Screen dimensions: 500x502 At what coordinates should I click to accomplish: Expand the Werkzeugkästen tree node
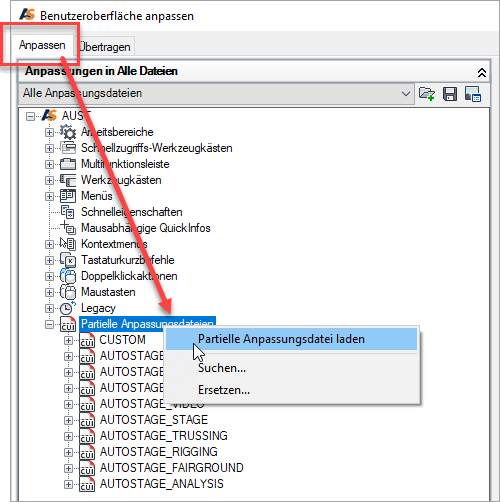[x=49, y=180]
